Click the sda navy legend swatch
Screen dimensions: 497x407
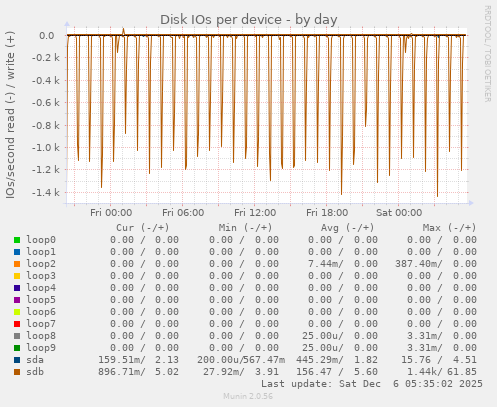(x=17, y=360)
